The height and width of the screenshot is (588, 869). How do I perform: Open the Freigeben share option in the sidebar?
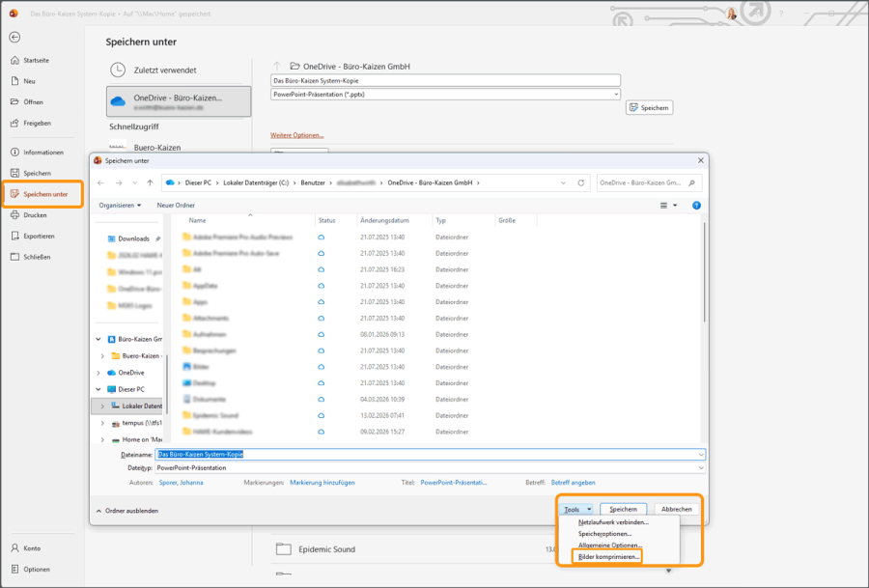pyautogui.click(x=14, y=123)
